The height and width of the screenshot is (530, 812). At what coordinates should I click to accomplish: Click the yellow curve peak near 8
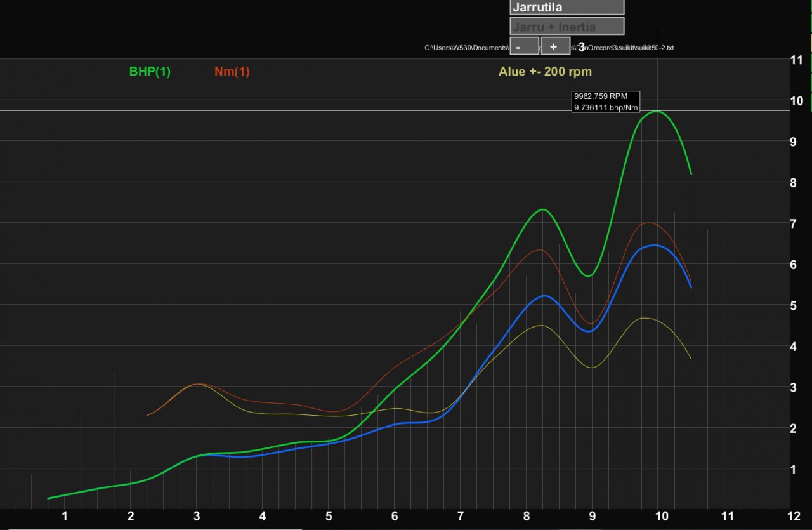(540, 326)
